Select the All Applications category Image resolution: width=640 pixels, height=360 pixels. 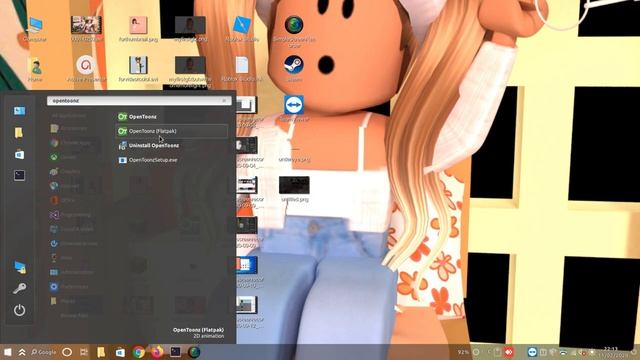[x=69, y=116]
